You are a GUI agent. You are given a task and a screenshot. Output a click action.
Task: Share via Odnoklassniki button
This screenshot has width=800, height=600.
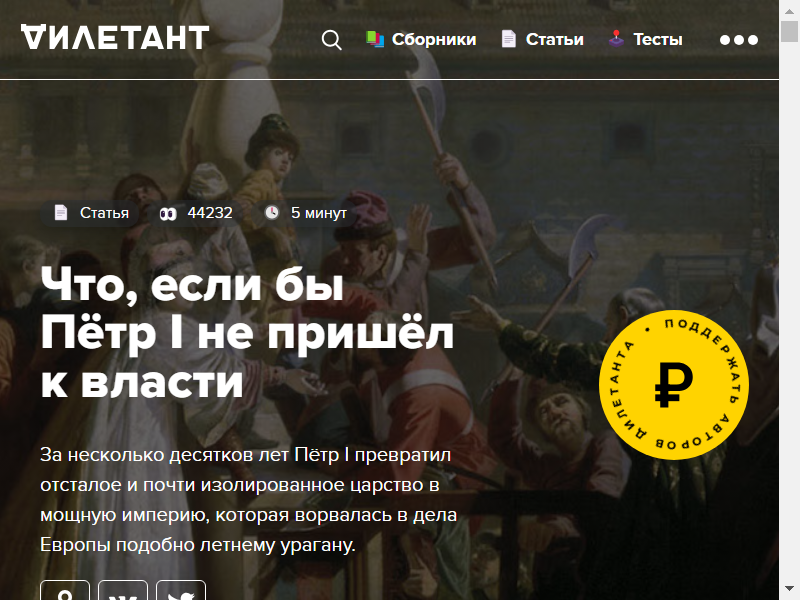point(65,590)
